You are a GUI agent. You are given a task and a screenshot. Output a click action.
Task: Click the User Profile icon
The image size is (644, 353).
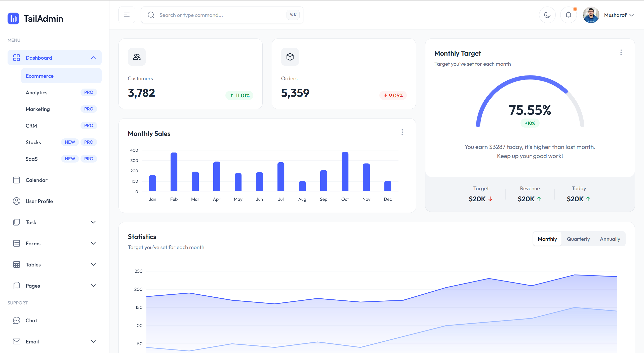point(17,201)
